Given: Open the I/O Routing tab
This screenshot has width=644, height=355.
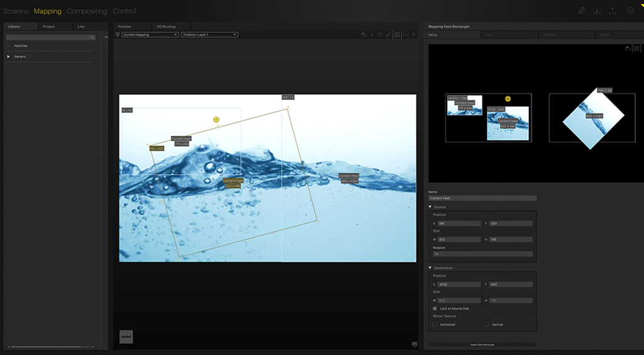Looking at the screenshot, I should click(x=166, y=26).
